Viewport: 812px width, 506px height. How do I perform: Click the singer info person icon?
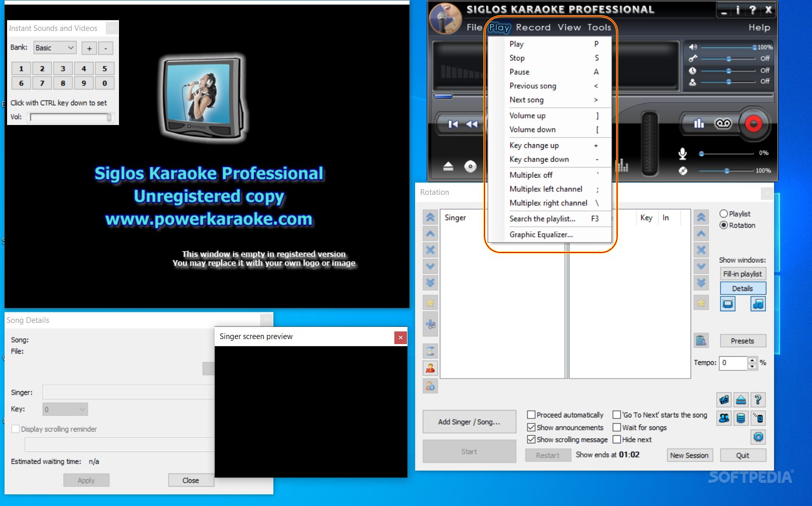coord(430,386)
